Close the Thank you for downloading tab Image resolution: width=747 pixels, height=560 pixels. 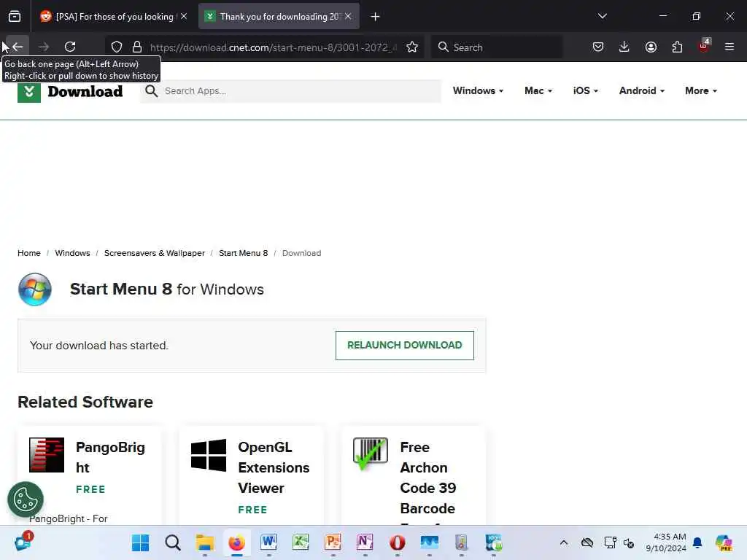[x=348, y=16]
